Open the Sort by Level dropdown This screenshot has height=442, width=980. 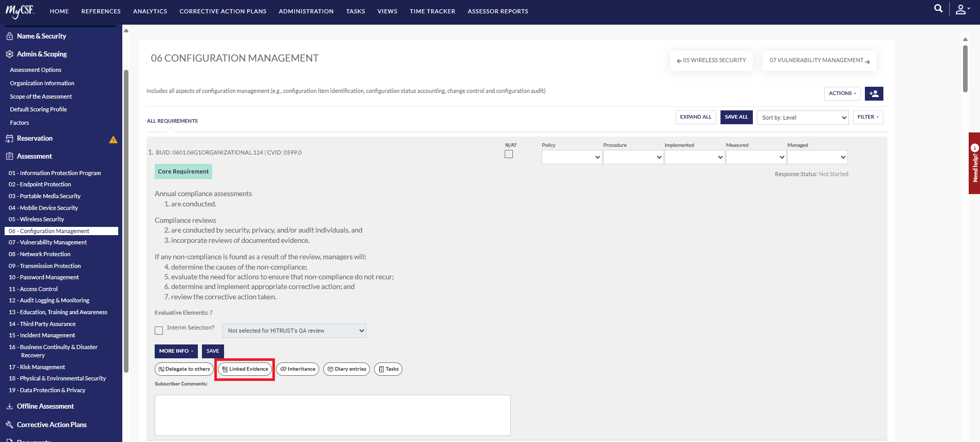[x=803, y=118]
